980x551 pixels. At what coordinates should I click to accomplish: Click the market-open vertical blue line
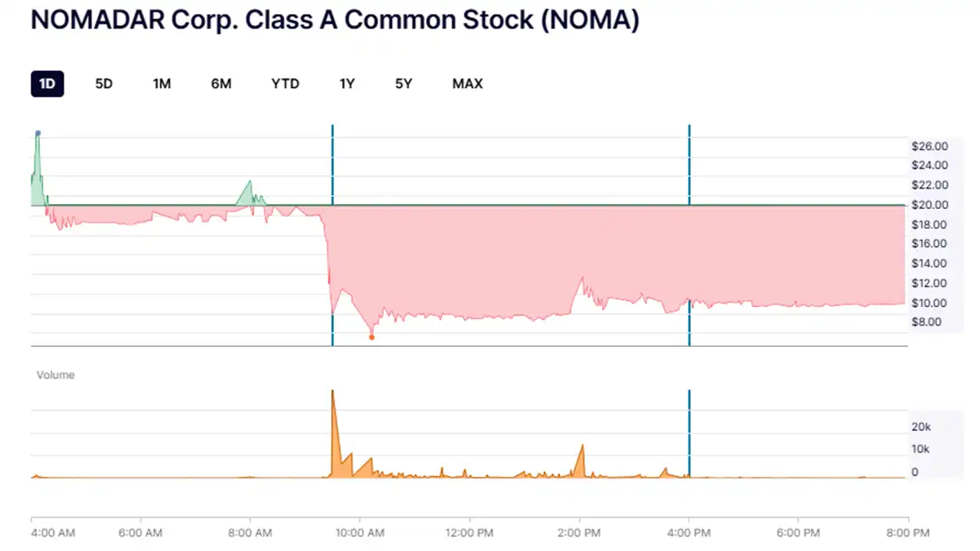[332, 237]
